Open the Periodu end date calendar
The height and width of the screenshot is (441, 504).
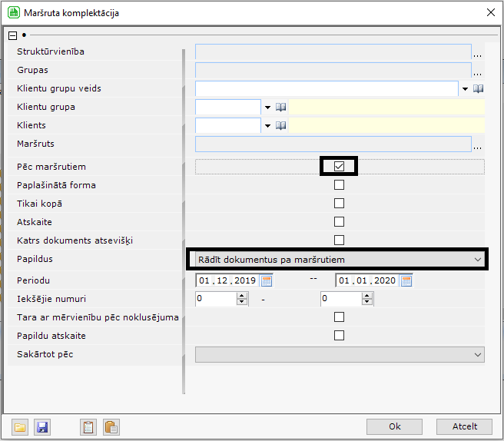coord(406,281)
